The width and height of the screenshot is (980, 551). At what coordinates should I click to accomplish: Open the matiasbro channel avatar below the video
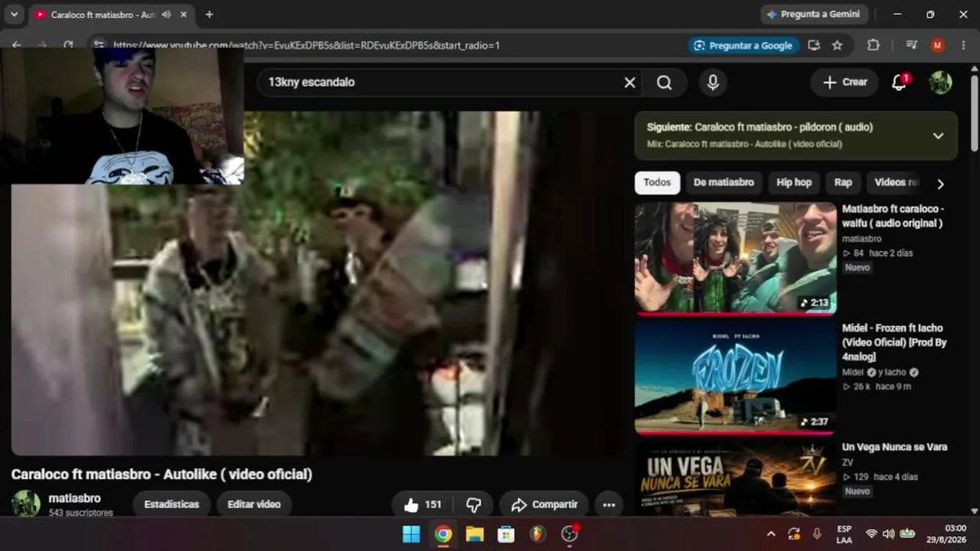coord(26,504)
